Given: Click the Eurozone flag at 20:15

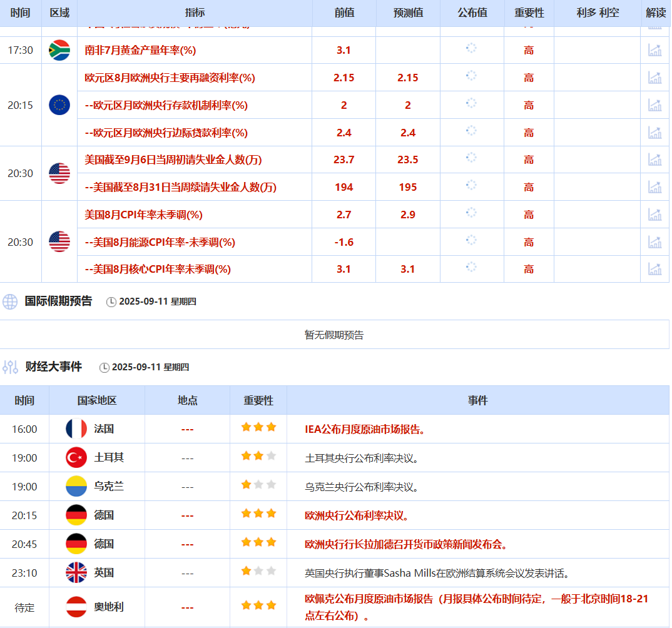Looking at the screenshot, I should (x=59, y=105).
